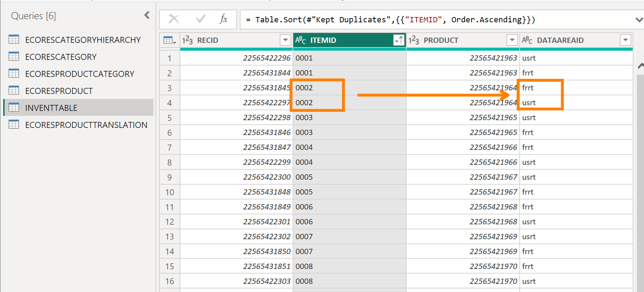Image resolution: width=644 pixels, height=292 pixels.
Task: Click the table icon beside ECORESPRODUCTTRANSLATION
Action: coord(14,124)
